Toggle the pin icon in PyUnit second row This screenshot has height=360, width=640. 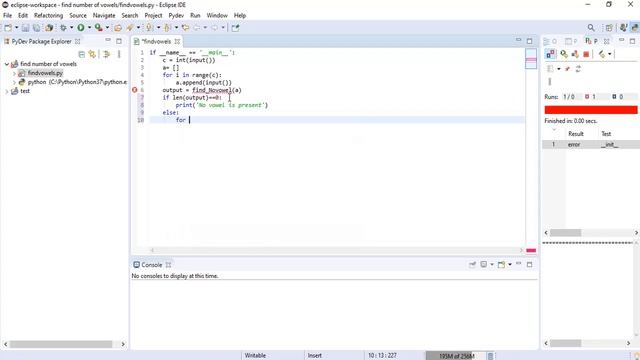point(567,69)
